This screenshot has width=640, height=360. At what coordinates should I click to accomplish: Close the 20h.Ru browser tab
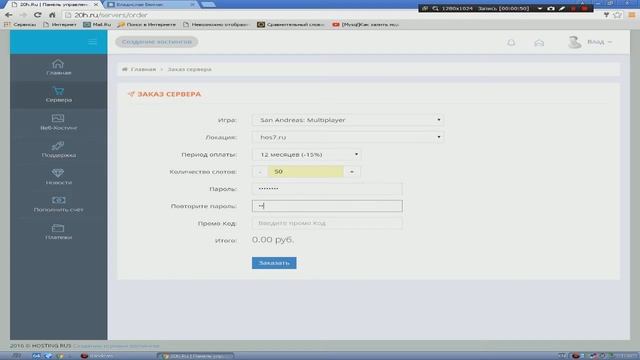click(x=96, y=4)
